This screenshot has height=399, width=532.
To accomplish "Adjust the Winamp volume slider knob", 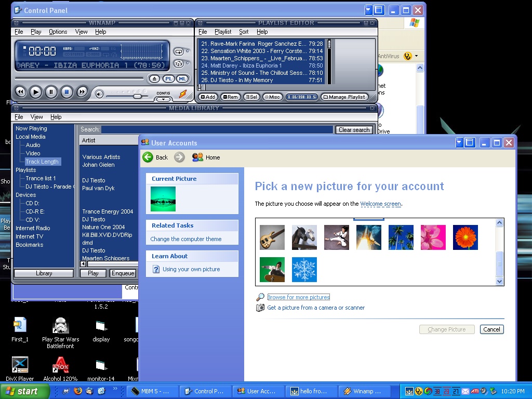I will click(137, 96).
